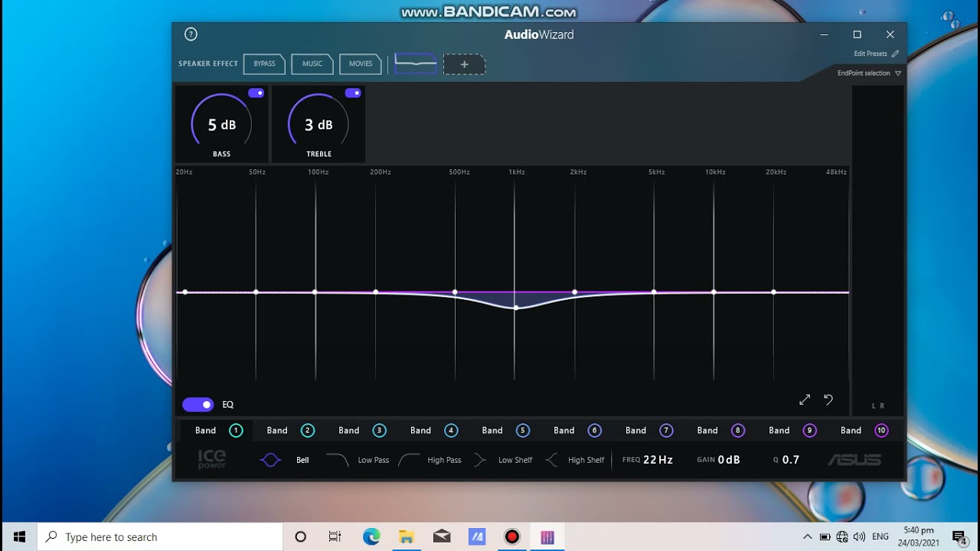Image resolution: width=980 pixels, height=551 pixels.
Task: Select Band 10
Action: click(x=864, y=431)
